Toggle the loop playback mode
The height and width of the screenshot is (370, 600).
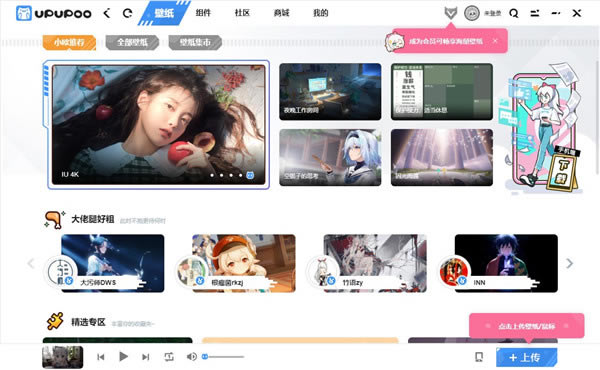[x=169, y=357]
